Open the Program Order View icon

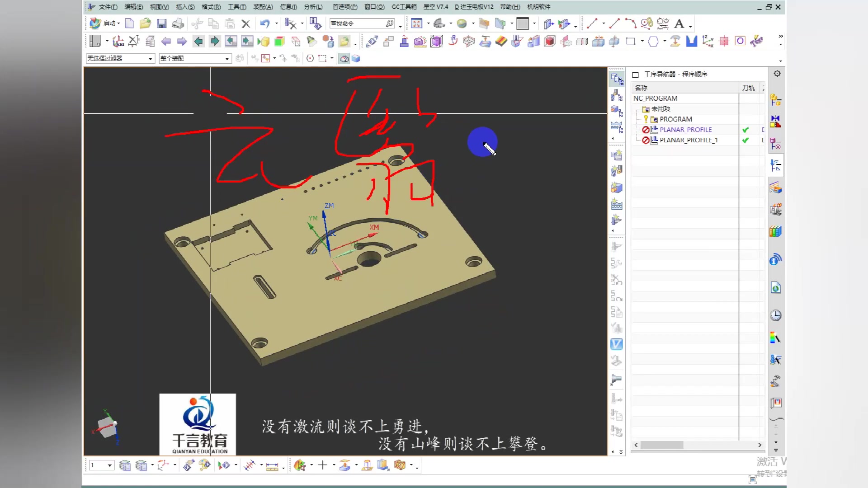(x=617, y=80)
